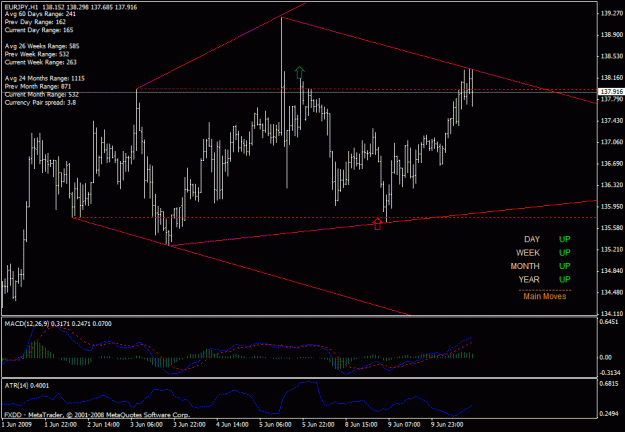
Task: Click the WEEK trend label
Action: click(x=528, y=253)
